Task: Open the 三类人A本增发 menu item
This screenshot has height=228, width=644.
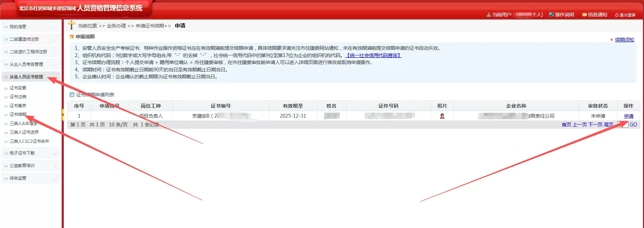Action: pos(23,124)
